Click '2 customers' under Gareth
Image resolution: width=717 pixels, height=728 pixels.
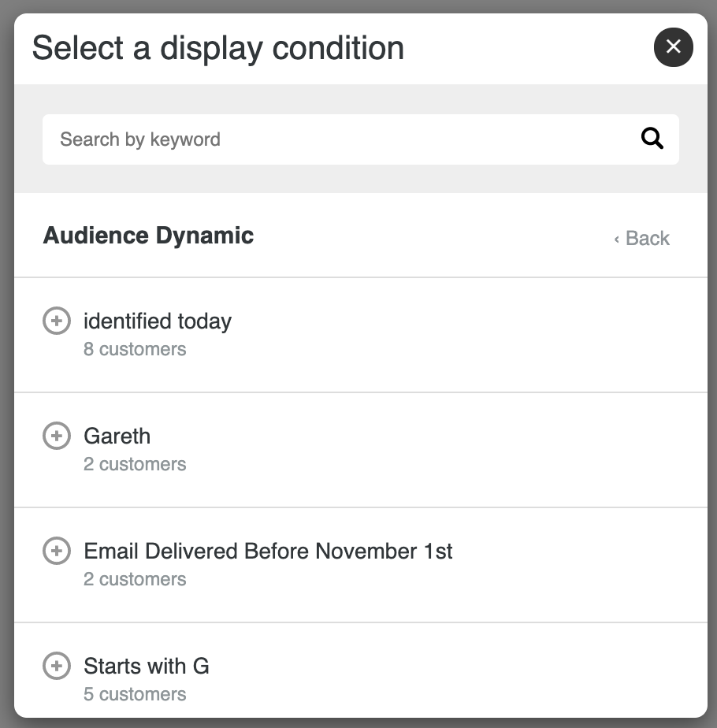pyautogui.click(x=135, y=464)
